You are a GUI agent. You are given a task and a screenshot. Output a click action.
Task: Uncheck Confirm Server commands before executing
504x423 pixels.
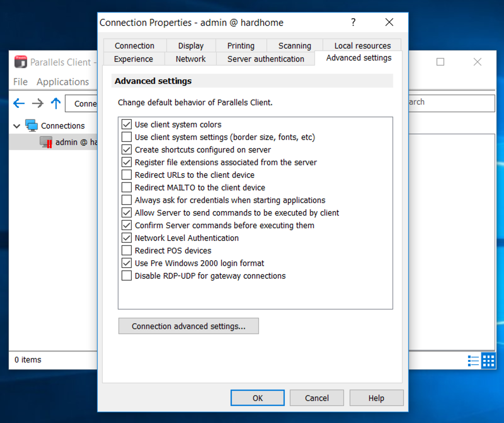coord(127,225)
